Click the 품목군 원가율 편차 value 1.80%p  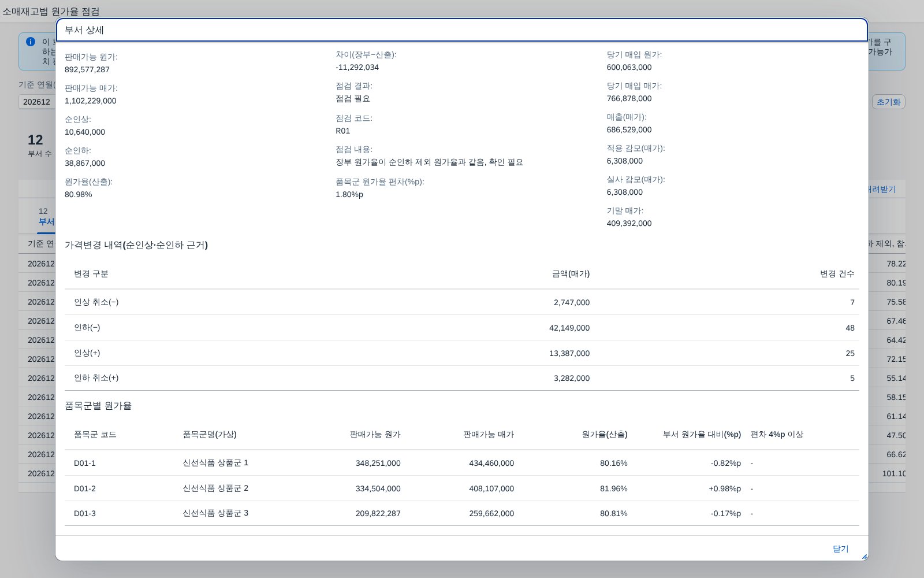(x=349, y=194)
